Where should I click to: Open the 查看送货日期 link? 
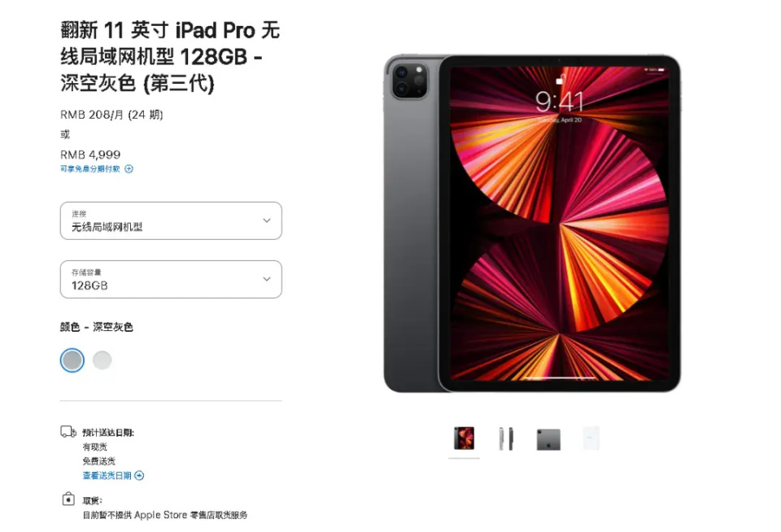click(107, 475)
